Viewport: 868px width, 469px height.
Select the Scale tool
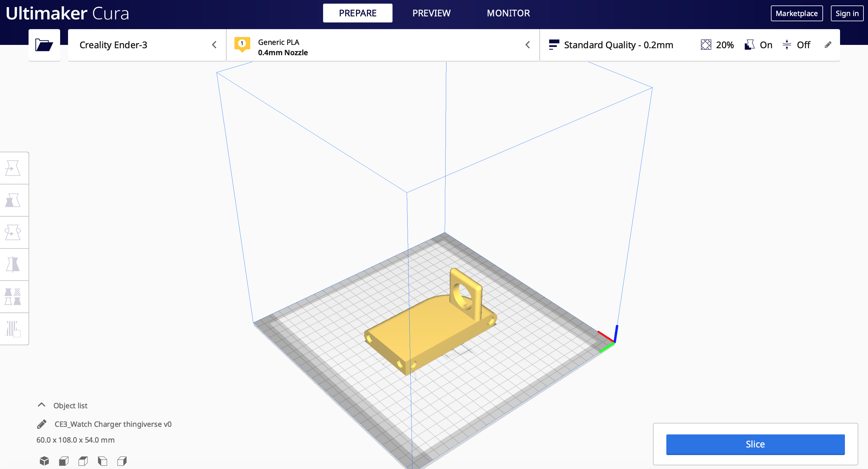coord(13,200)
